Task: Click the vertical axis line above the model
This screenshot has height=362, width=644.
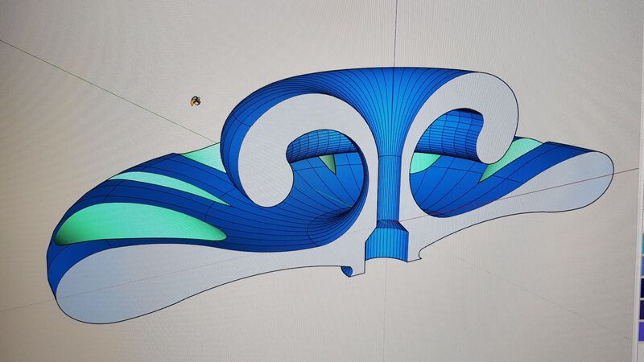Action: 395,32
